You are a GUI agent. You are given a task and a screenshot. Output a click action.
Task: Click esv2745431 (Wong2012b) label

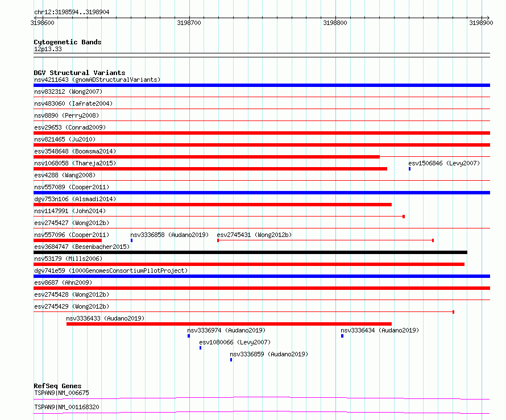[x=254, y=235]
